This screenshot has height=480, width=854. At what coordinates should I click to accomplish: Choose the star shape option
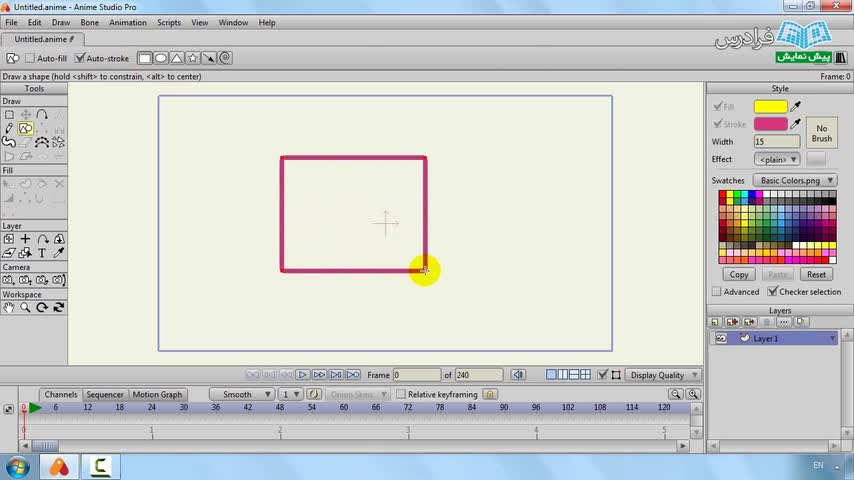193,58
